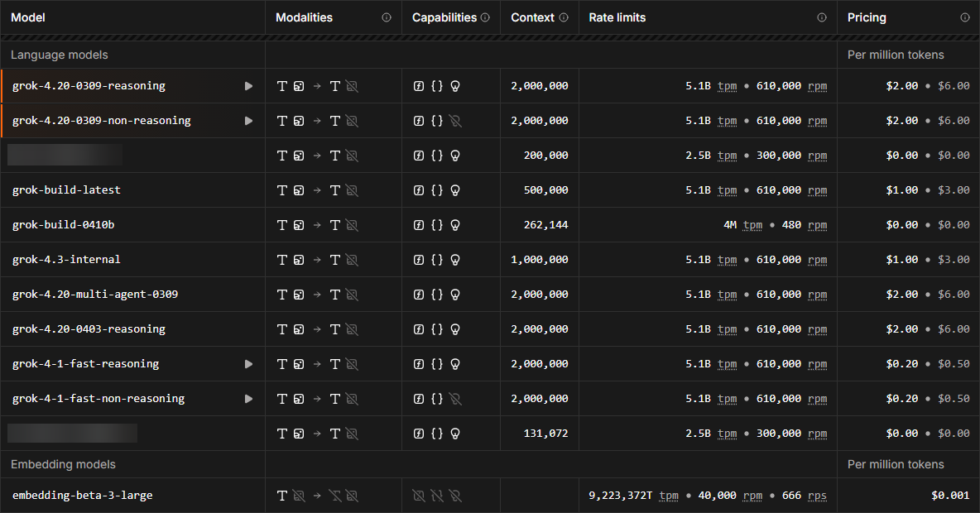Screen dimensions: 980x513
Task: Click disabled image input icon for embedding-beta-3-large
Action: (299, 496)
